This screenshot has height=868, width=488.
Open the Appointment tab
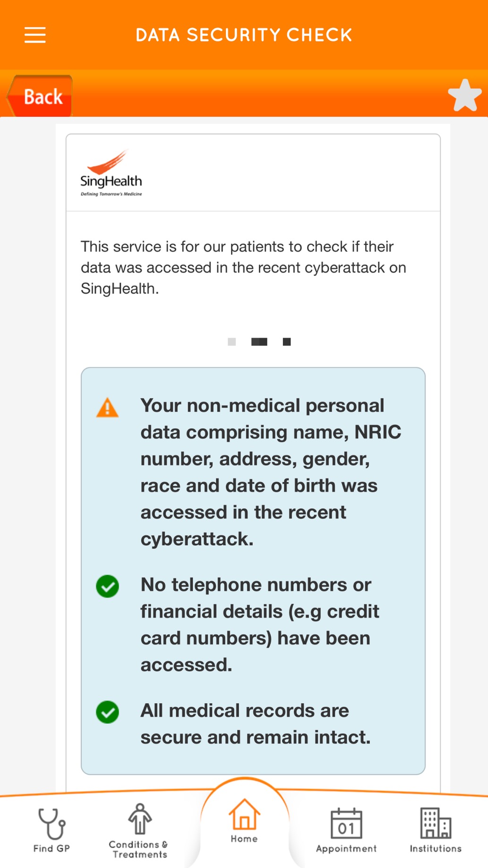tap(346, 831)
